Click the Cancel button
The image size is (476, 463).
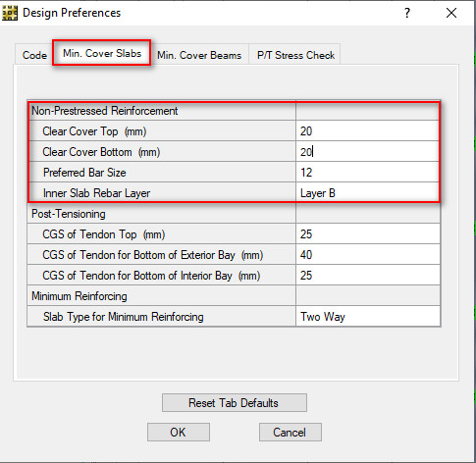291,433
